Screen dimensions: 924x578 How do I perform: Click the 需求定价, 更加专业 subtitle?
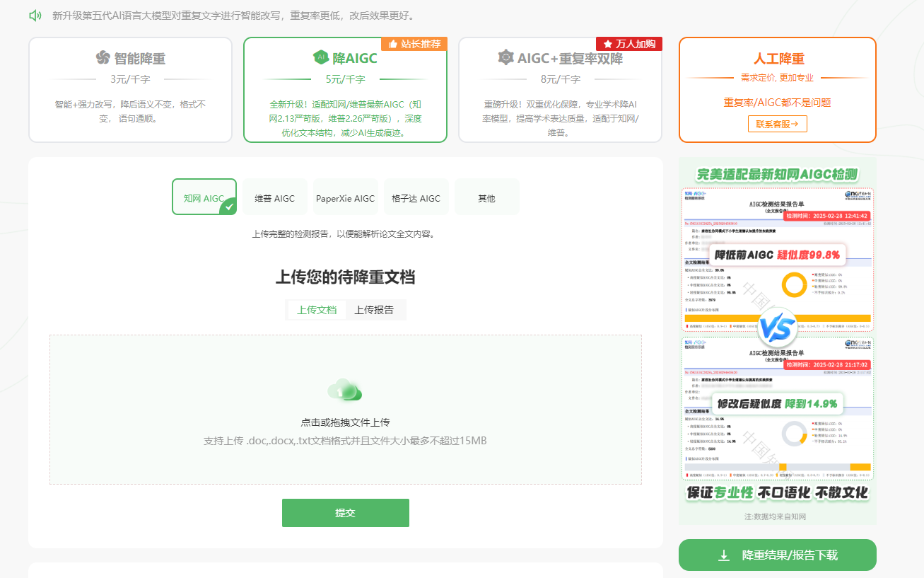778,78
